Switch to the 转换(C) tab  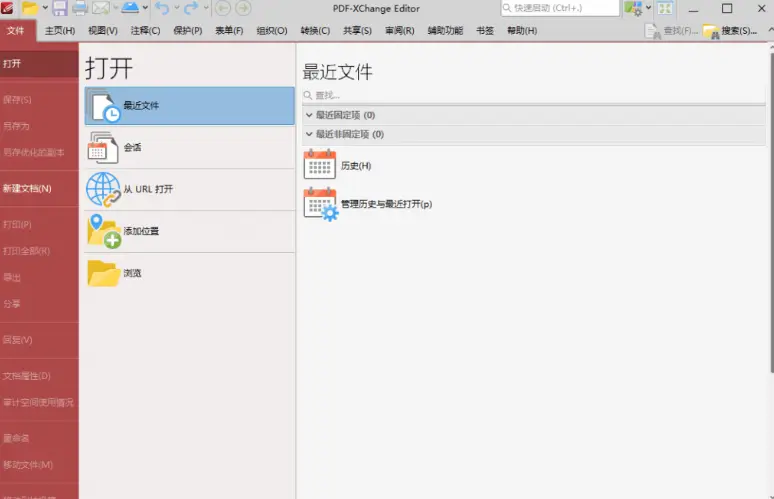[x=315, y=31]
